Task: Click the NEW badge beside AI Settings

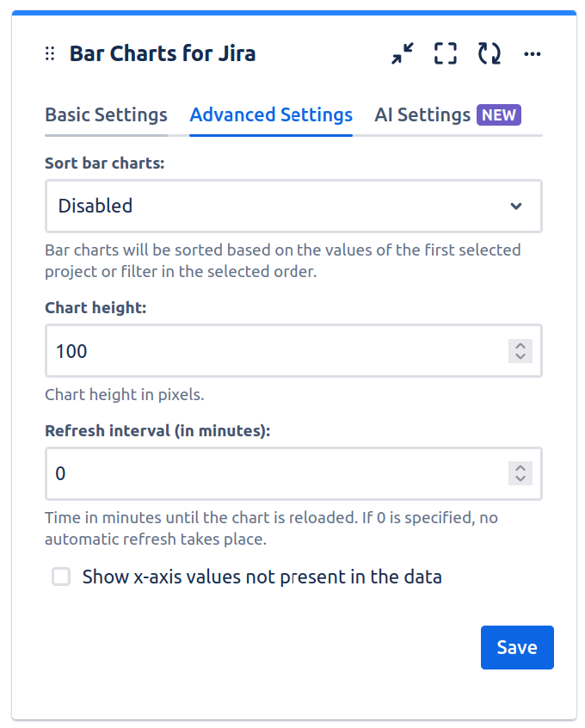Action: (499, 114)
